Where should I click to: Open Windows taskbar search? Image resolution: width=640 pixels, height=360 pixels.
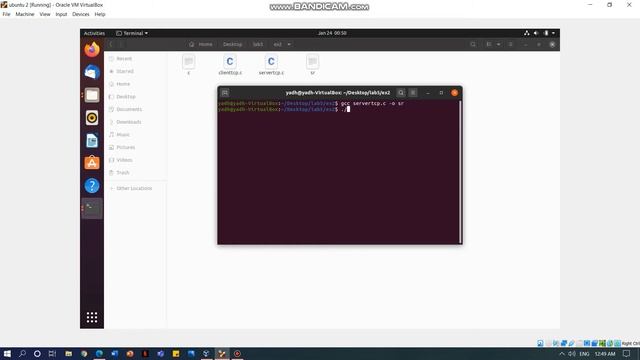pyautogui.click(x=22, y=353)
